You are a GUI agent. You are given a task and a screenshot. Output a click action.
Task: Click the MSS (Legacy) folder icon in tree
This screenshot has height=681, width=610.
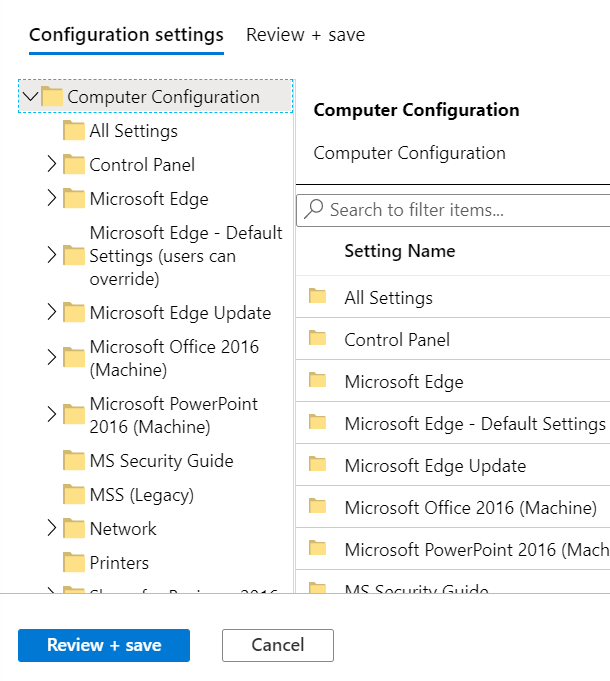(x=74, y=495)
